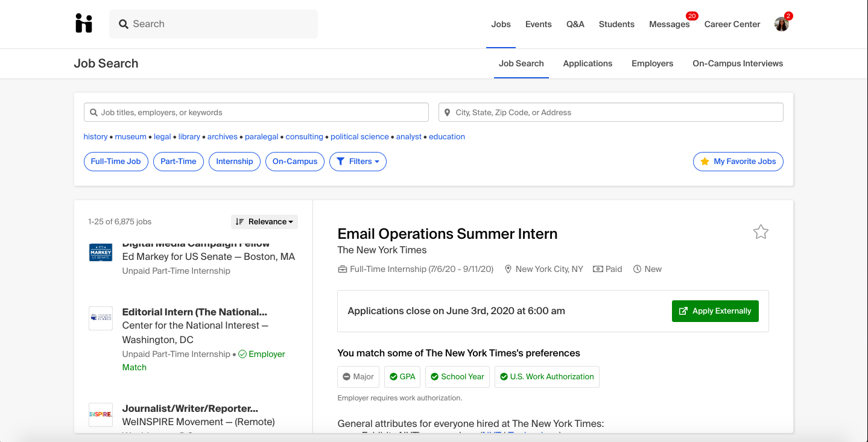The image size is (868, 442).
Task: Switch to the Employers tab
Action: coord(652,63)
